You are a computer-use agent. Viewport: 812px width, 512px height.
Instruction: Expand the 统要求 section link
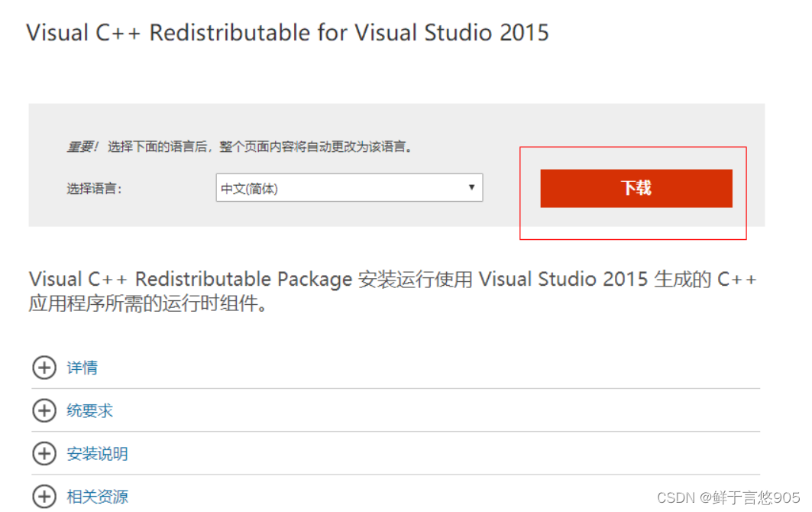[89, 410]
